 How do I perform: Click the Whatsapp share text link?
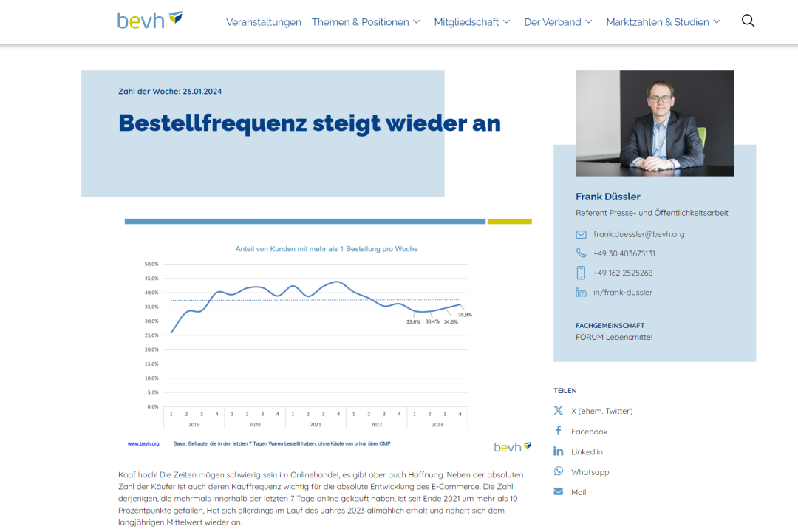point(590,472)
